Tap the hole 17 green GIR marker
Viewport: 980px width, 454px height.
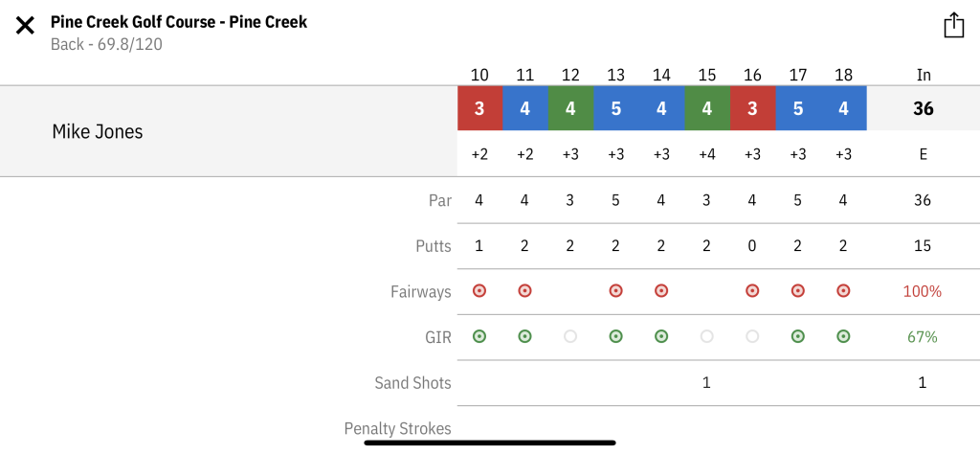797,336
